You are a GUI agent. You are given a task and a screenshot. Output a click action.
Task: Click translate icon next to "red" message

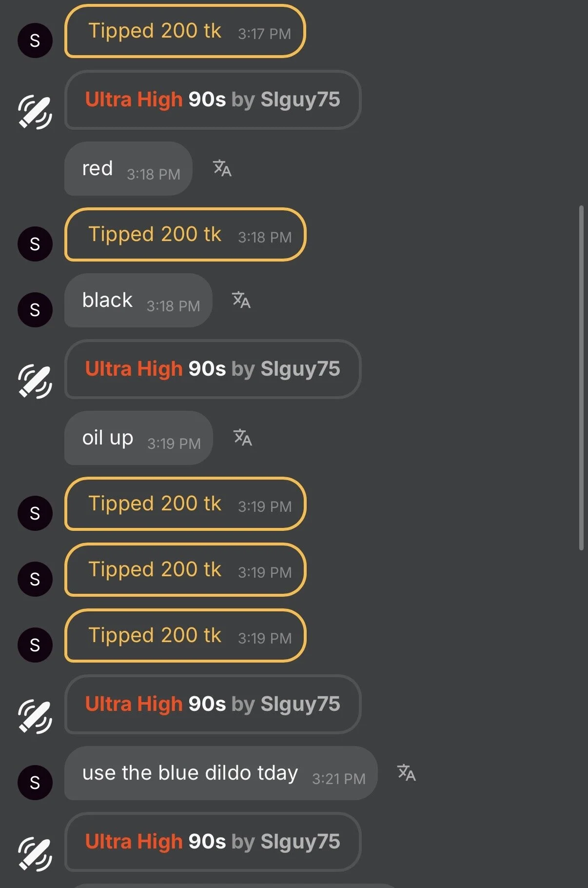(x=222, y=168)
